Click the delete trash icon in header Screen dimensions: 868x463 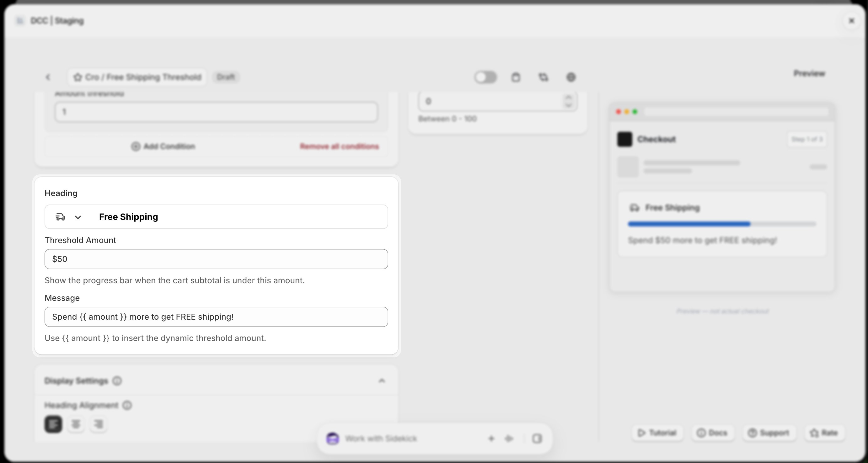pyautogui.click(x=516, y=77)
